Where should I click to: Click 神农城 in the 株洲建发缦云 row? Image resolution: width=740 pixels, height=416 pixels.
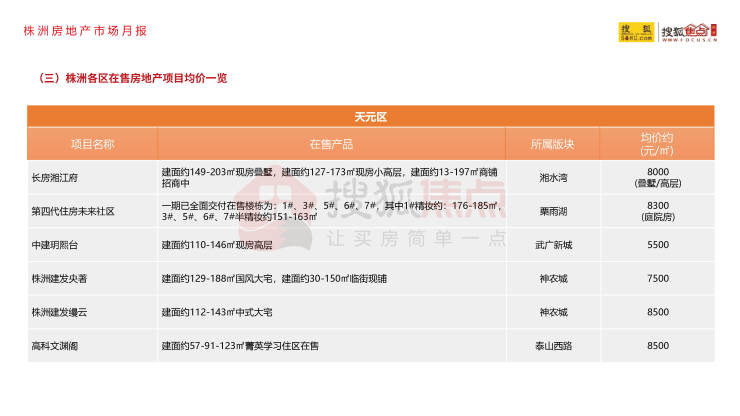click(x=553, y=312)
